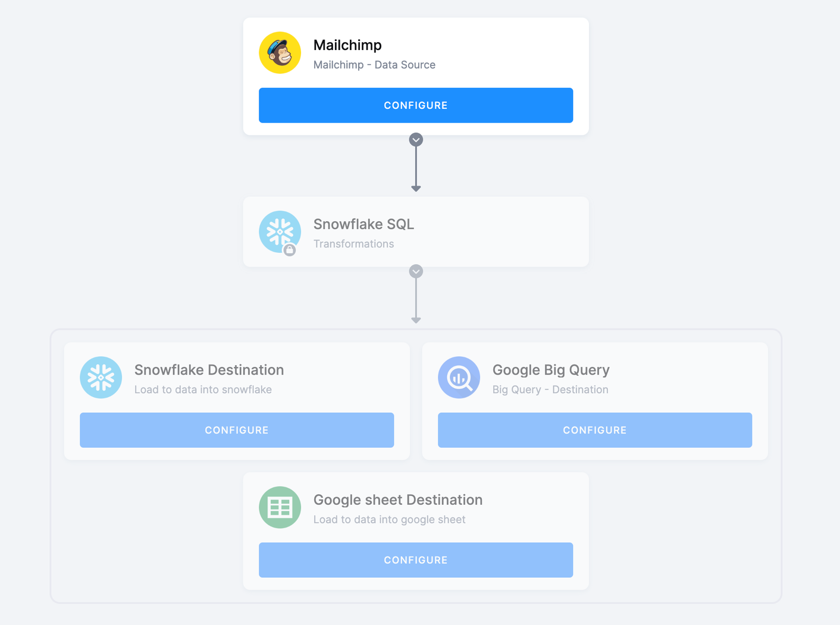Screen dimensions: 840x625
Task: Select the Snowflake SQL title text
Action: click(363, 224)
